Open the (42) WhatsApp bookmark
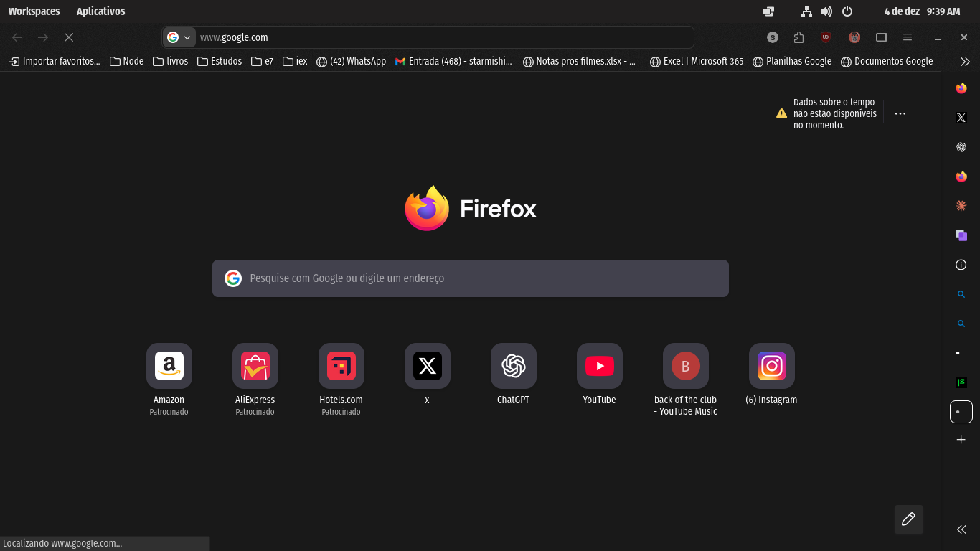 352,62
